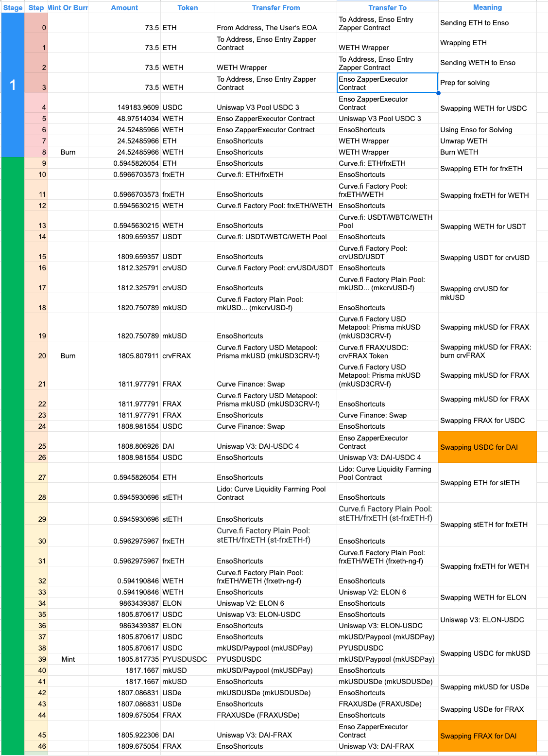The width and height of the screenshot is (548, 756).
Task: Click 'Swapping USDT for crvUSD' cell
Action: pyautogui.click(x=487, y=258)
